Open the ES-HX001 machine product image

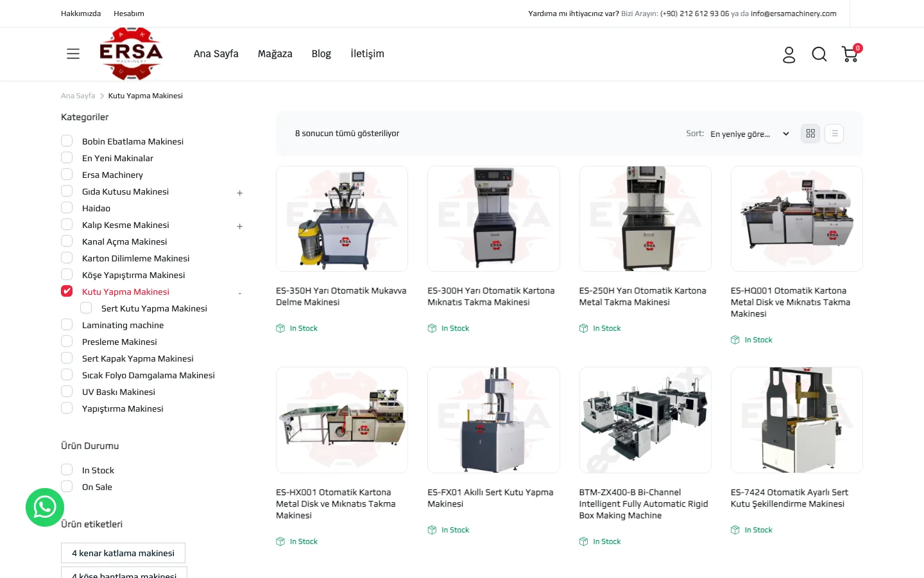(342, 420)
